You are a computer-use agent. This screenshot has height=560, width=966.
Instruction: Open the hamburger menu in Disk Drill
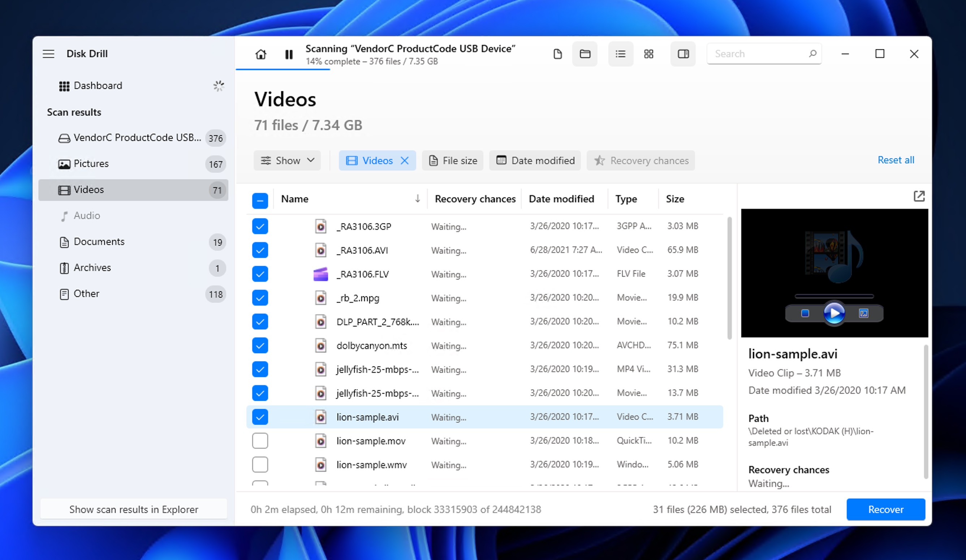pyautogui.click(x=48, y=54)
